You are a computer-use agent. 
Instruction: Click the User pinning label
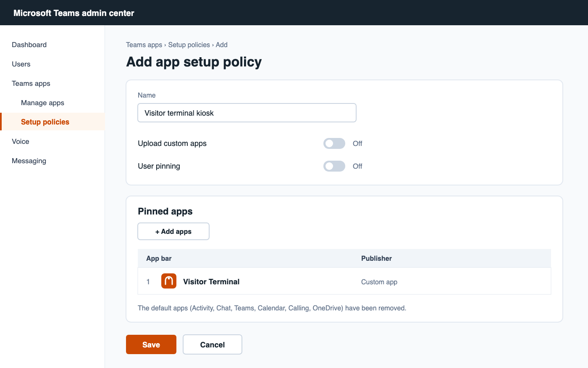[x=159, y=166]
